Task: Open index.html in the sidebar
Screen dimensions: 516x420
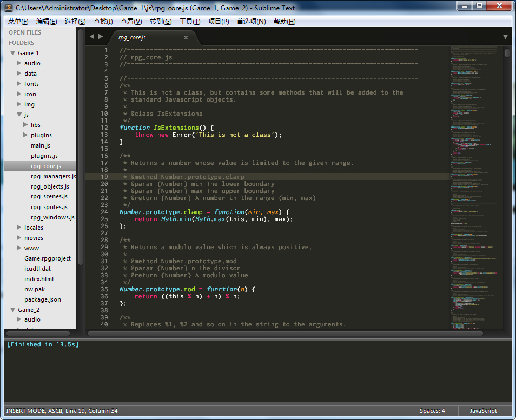Action: click(x=39, y=279)
